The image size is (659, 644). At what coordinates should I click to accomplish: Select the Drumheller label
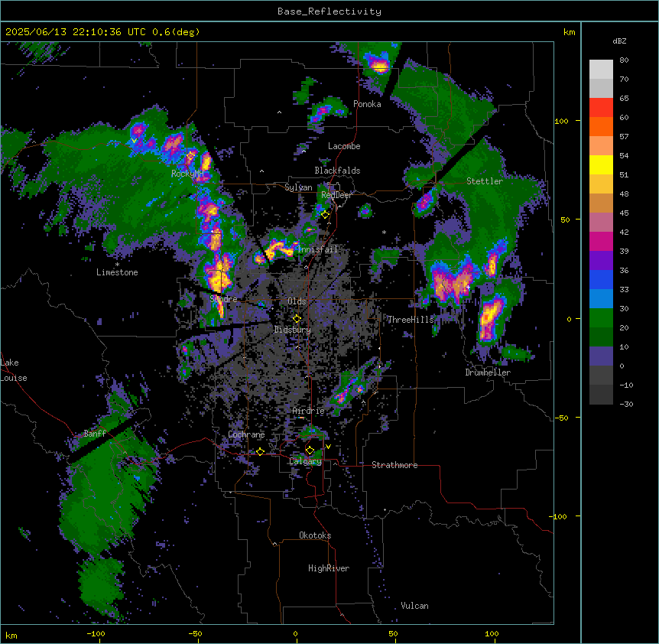[488, 372]
